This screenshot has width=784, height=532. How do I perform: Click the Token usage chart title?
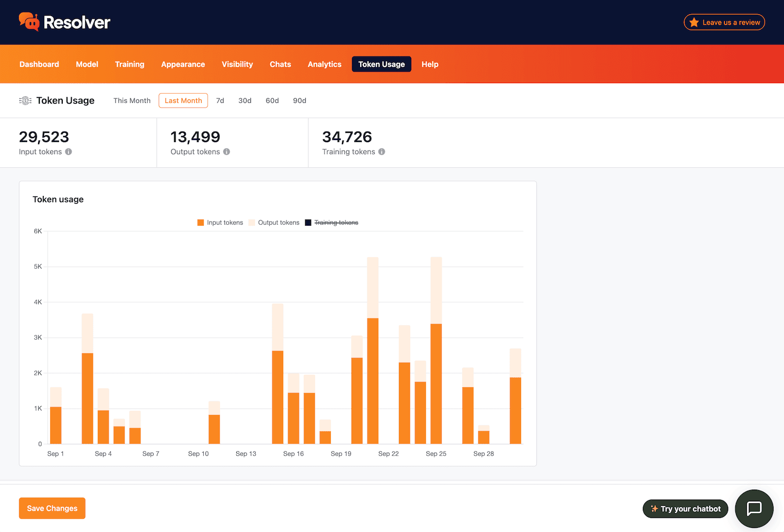coord(58,199)
